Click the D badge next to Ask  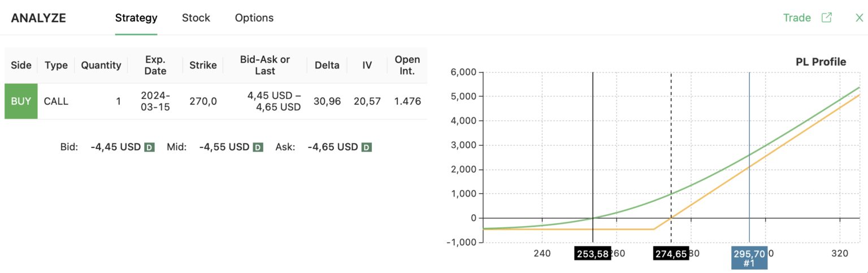click(366, 148)
